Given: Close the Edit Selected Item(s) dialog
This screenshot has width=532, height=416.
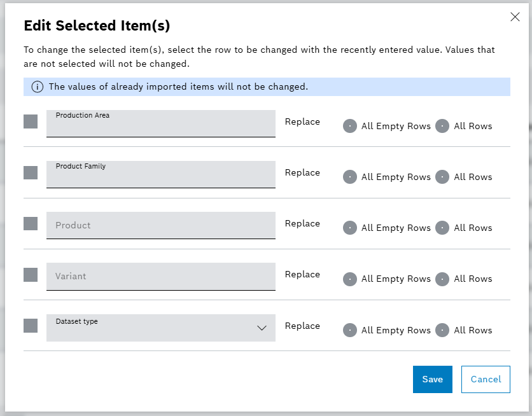Looking at the screenshot, I should (x=515, y=17).
